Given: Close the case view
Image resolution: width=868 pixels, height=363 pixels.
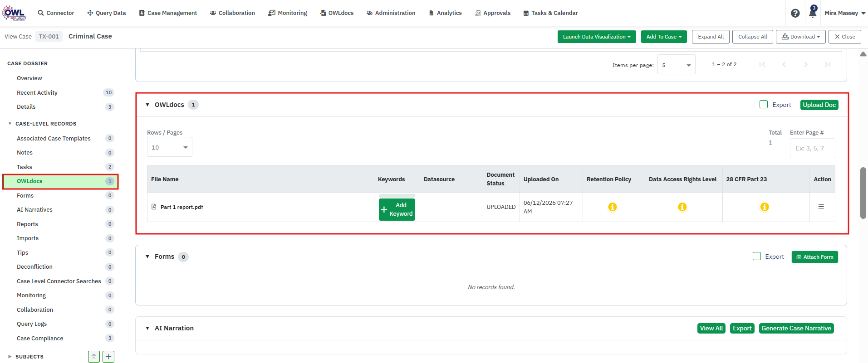Looking at the screenshot, I should click(844, 37).
